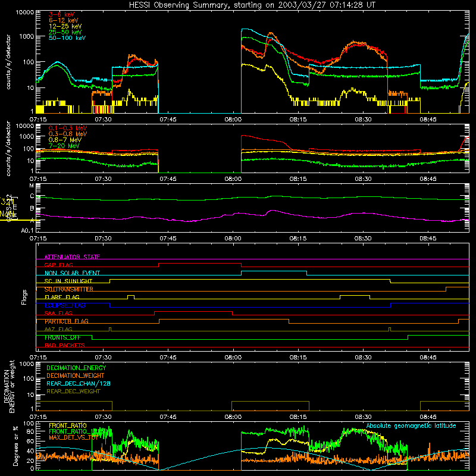This screenshot has height=476, width=476.
Task: Click the SAA_FLAG label
Action: pos(58,313)
